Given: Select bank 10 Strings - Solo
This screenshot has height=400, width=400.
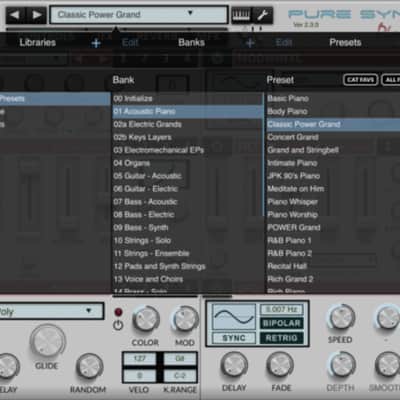Looking at the screenshot, I should [x=188, y=241].
